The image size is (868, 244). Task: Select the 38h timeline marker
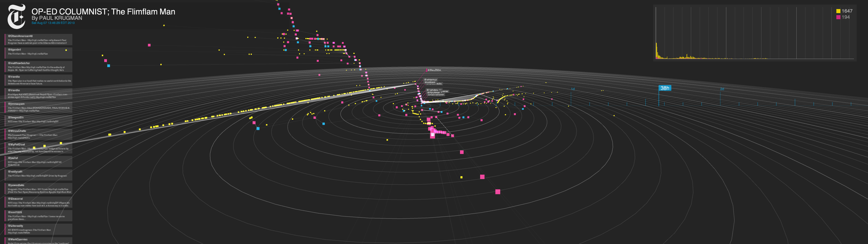pos(665,88)
